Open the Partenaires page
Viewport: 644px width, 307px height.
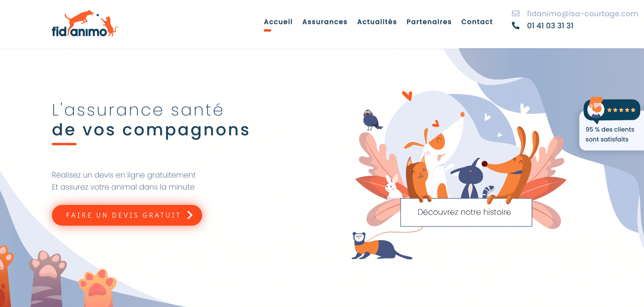[x=429, y=22]
